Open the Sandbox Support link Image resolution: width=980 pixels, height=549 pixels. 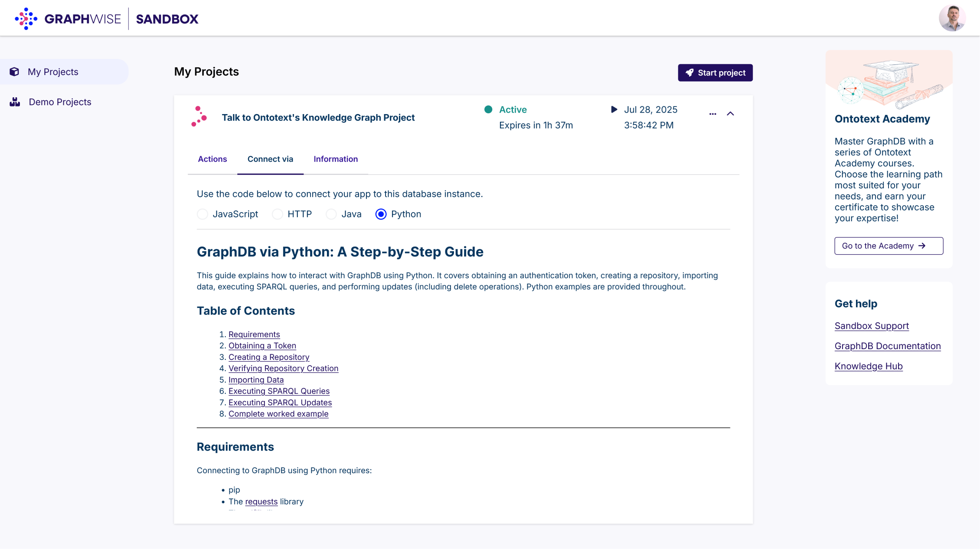pos(872,326)
